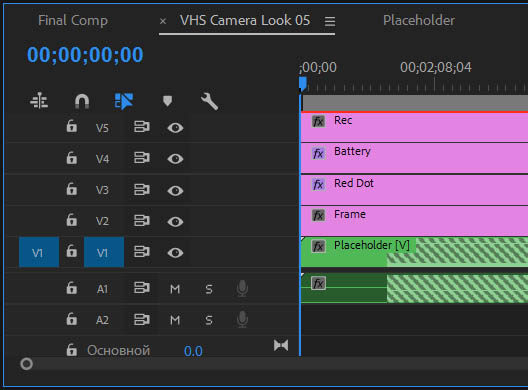528x390 pixels.
Task: Click fx badge on Red Dot clip
Action: [x=318, y=185]
